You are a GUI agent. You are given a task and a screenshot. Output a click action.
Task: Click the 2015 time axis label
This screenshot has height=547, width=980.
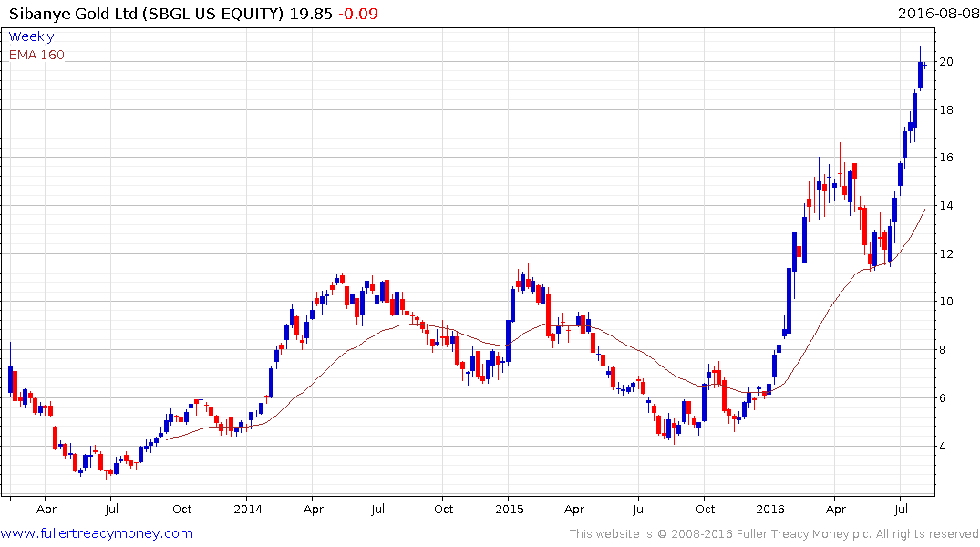click(x=510, y=509)
